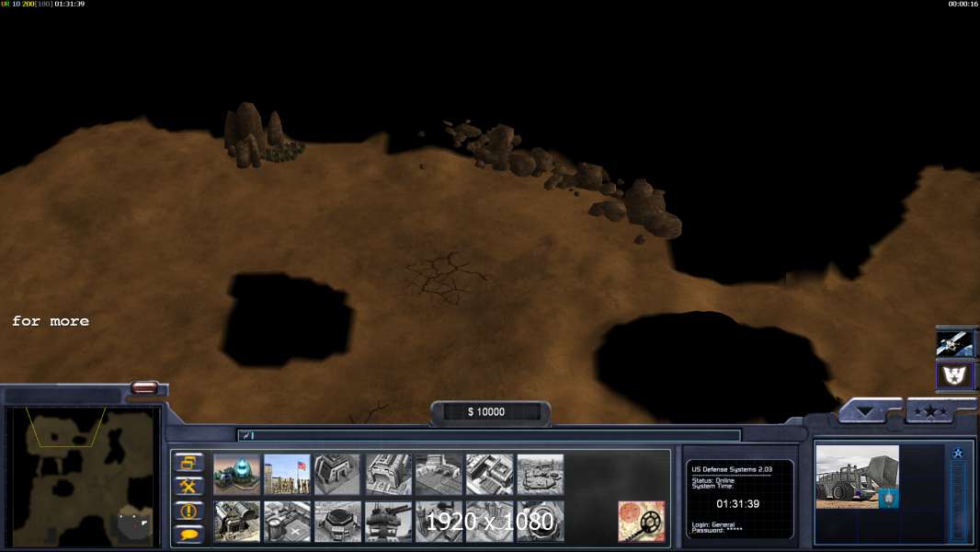The image size is (980, 552).
Task: Click the dozer unit portrait
Action: point(857,477)
